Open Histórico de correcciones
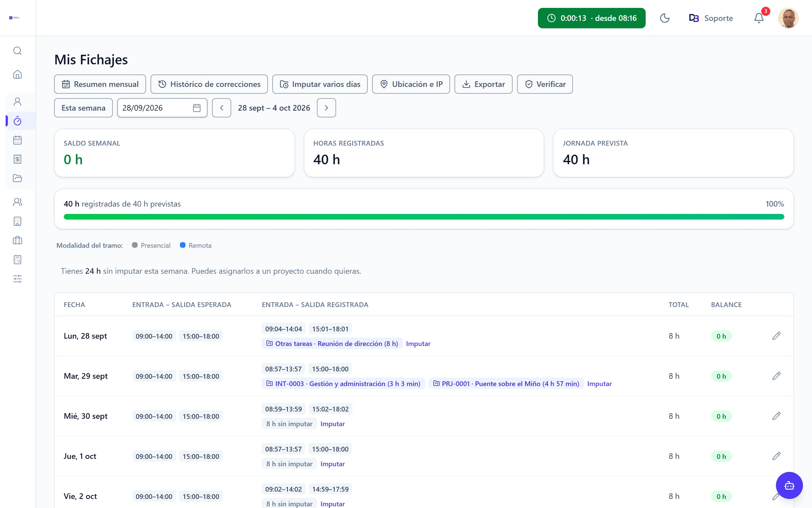This screenshot has width=812, height=508. tap(209, 84)
